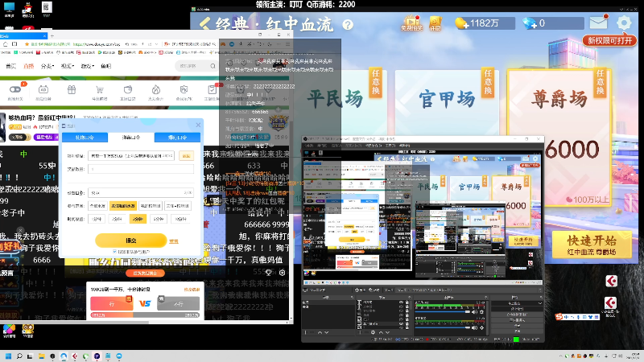Switch to the 礼物口令 tab
This screenshot has height=362, width=644.
point(85,138)
